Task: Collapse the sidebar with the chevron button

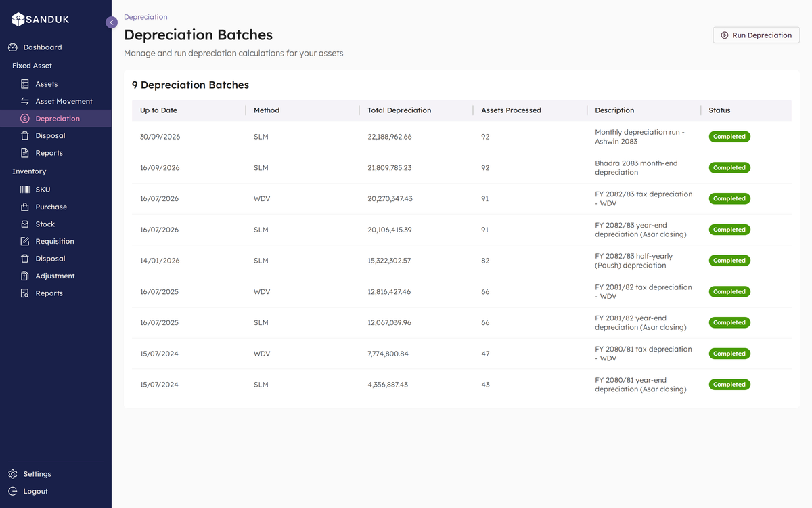Action: pyautogui.click(x=112, y=22)
